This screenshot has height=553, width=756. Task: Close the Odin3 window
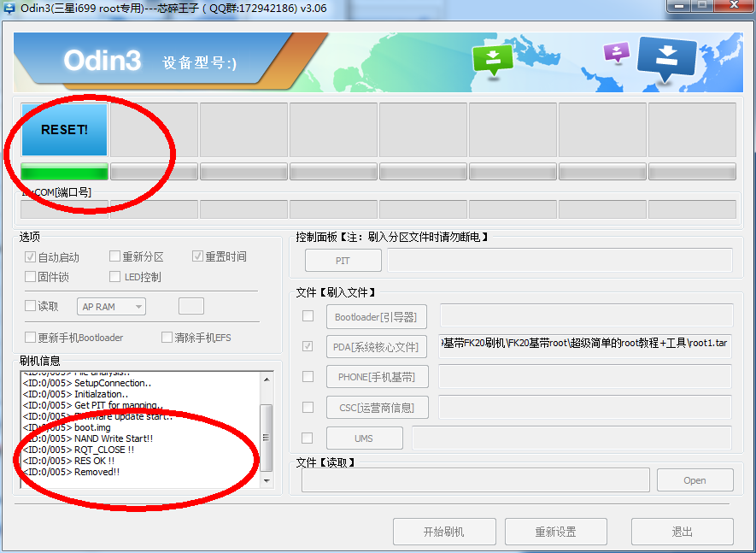[x=734, y=5]
